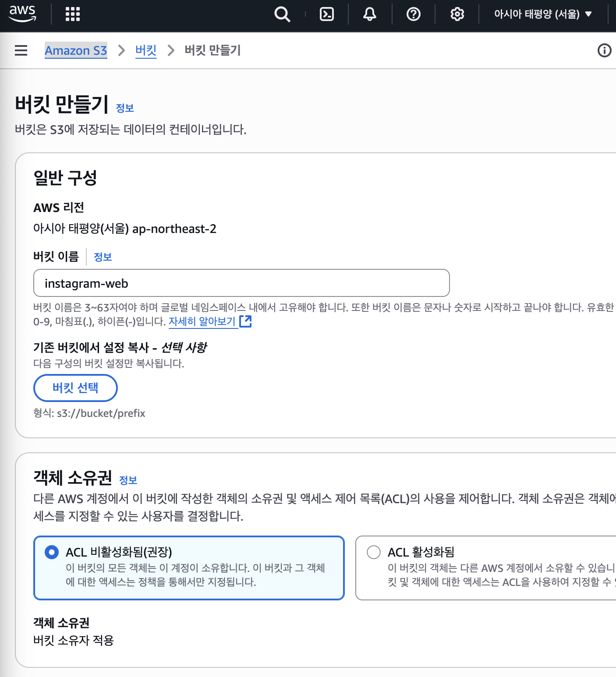Open 정보 link next to 버킷 이름
This screenshot has width=616, height=677.
[103, 257]
